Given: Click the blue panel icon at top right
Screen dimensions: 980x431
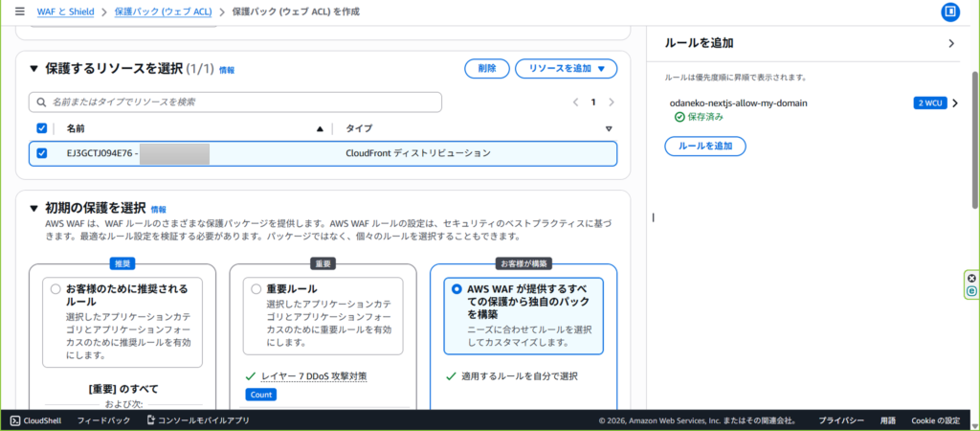Looking at the screenshot, I should click(x=950, y=11).
